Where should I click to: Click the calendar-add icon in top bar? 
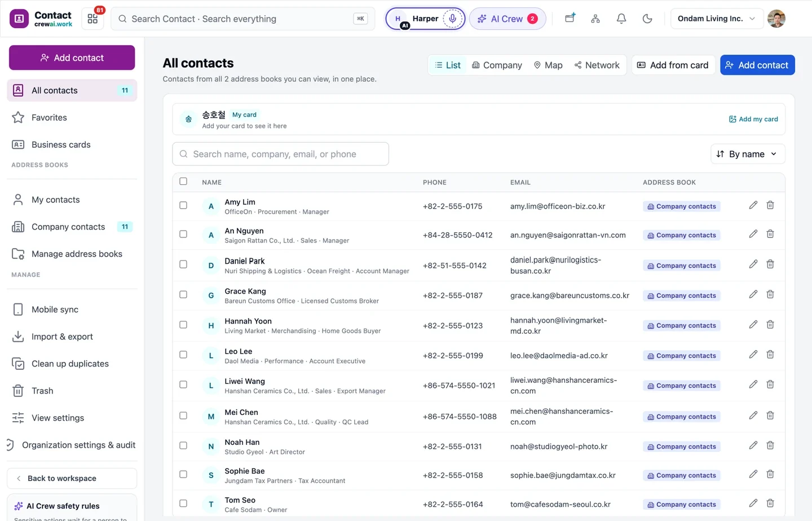[570, 19]
